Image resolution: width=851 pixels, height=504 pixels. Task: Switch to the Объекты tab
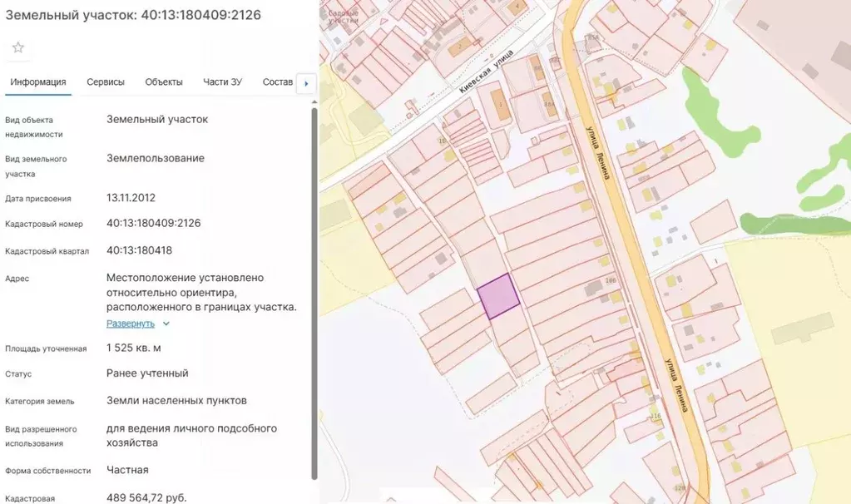163,82
